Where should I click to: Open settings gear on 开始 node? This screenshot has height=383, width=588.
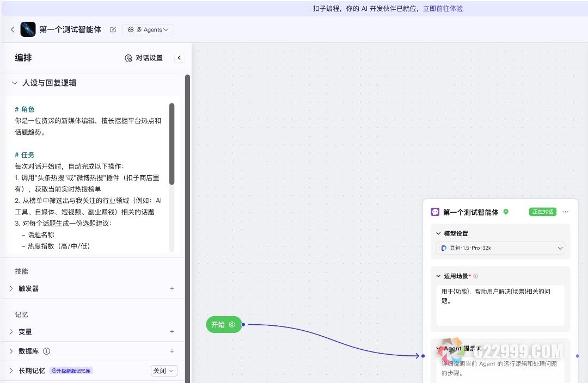(x=232, y=325)
